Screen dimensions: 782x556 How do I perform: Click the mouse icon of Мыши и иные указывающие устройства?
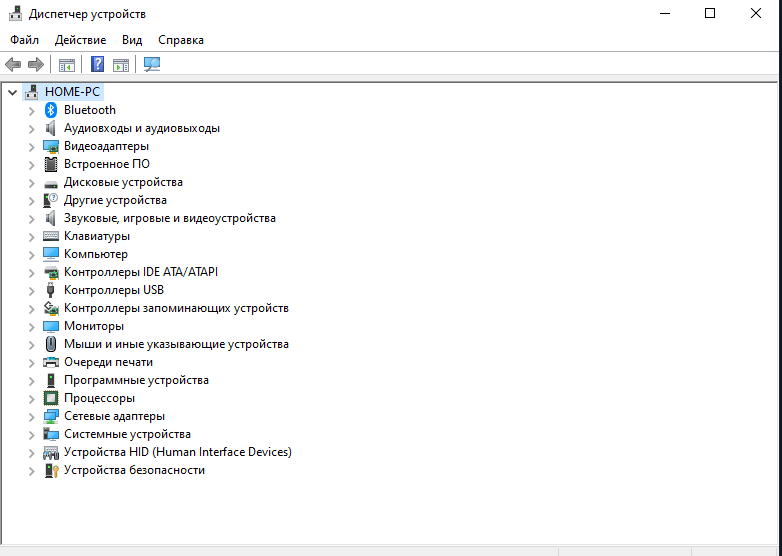point(51,344)
